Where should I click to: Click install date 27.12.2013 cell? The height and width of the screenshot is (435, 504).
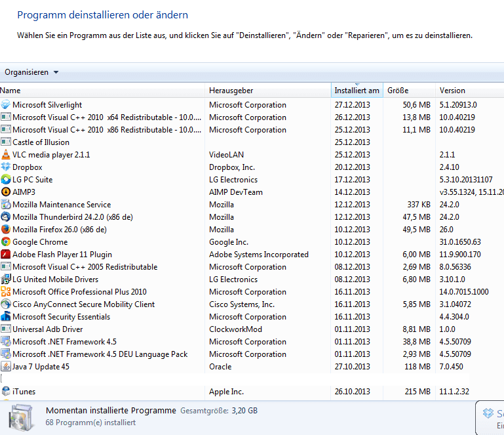[353, 105]
